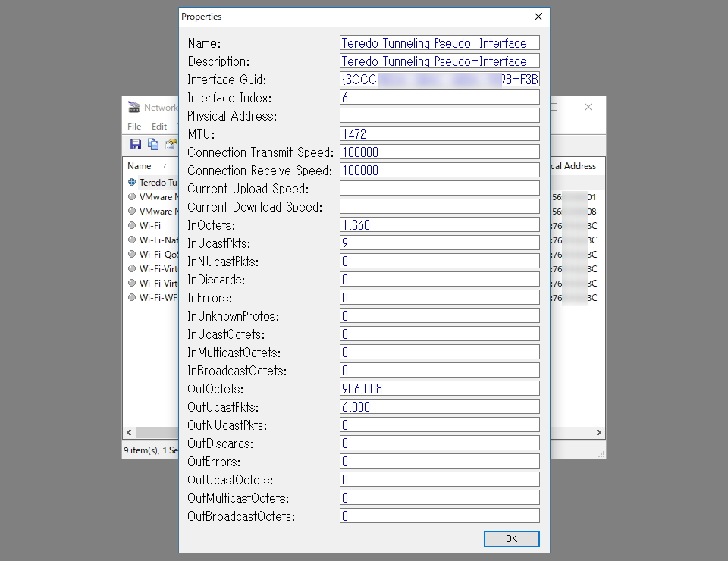Click the empty Physical Address field

pos(440,115)
